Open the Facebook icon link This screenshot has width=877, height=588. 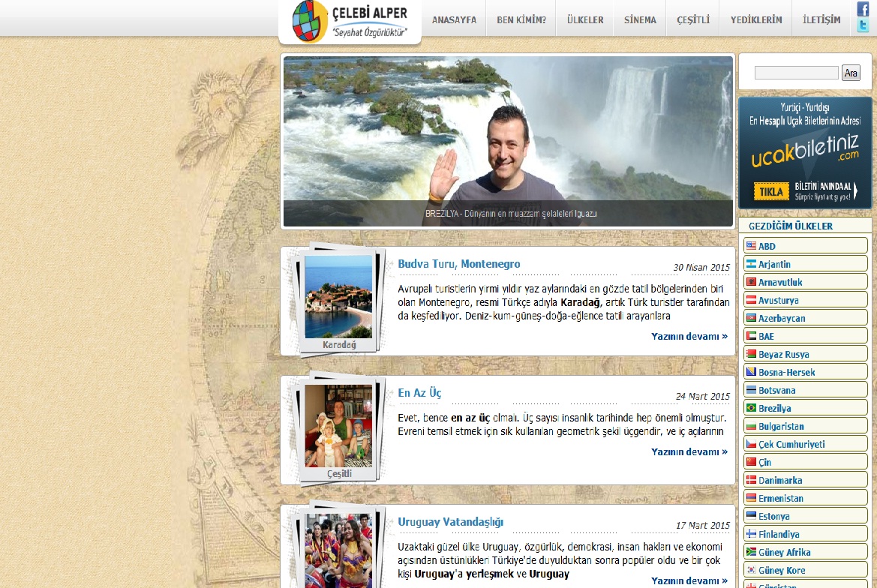tap(863, 9)
